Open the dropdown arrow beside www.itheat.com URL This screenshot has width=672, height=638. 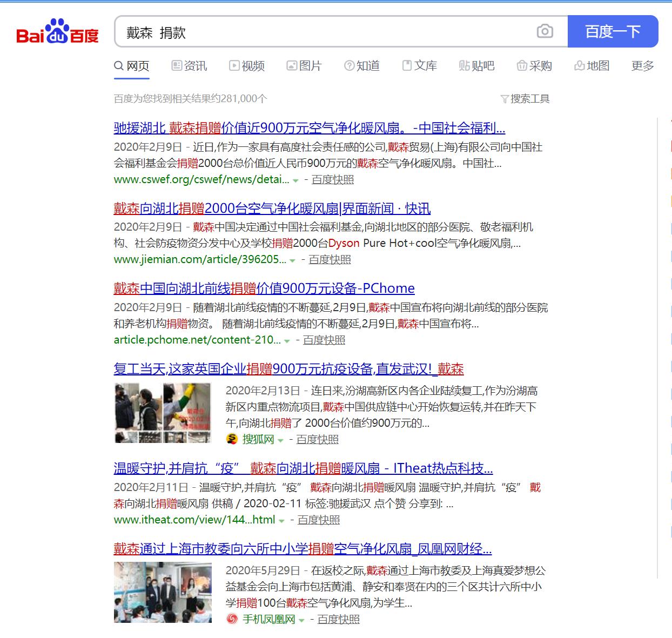point(281,521)
